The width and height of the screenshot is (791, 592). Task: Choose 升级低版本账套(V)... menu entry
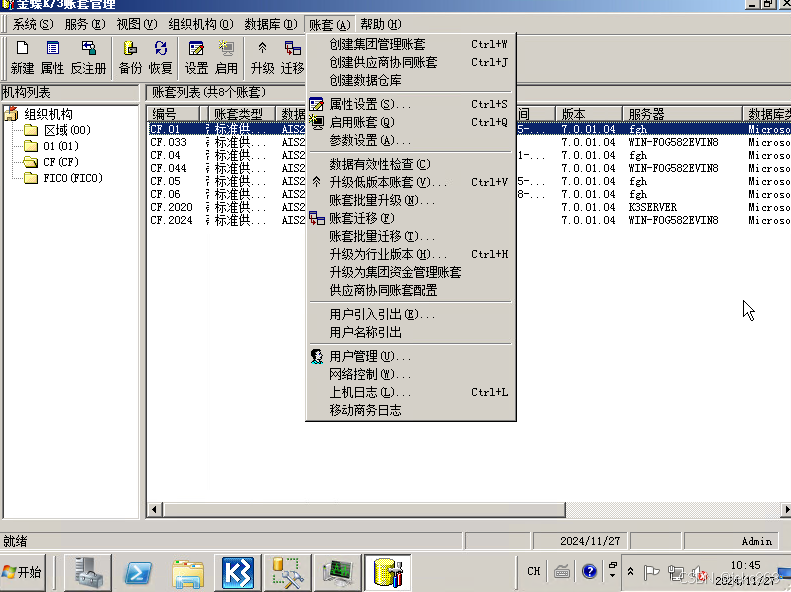[x=411, y=183]
